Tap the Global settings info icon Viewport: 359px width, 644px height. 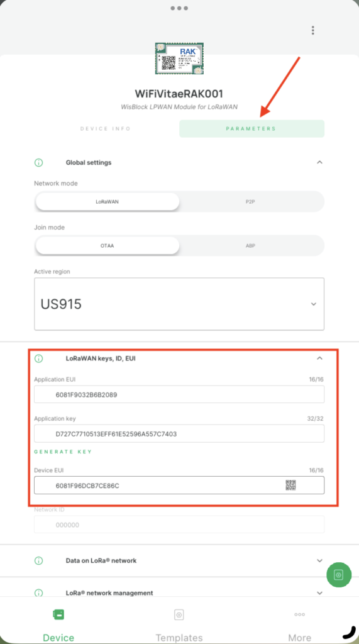[x=38, y=163]
